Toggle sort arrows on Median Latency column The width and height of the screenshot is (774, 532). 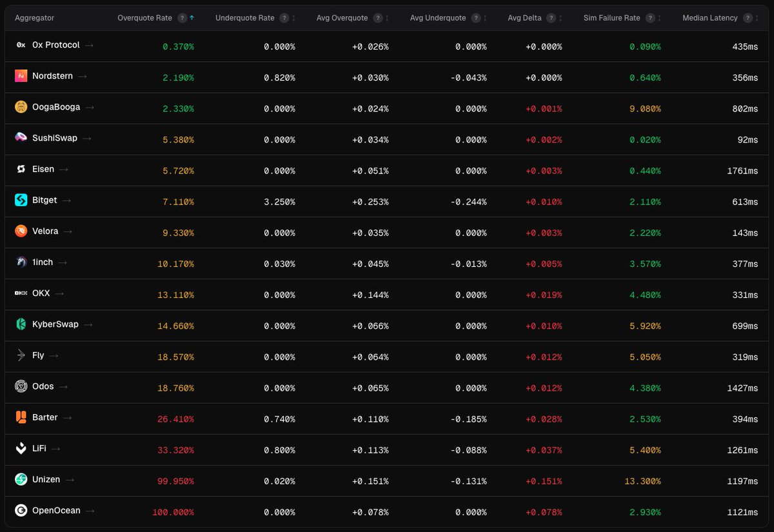coord(757,18)
